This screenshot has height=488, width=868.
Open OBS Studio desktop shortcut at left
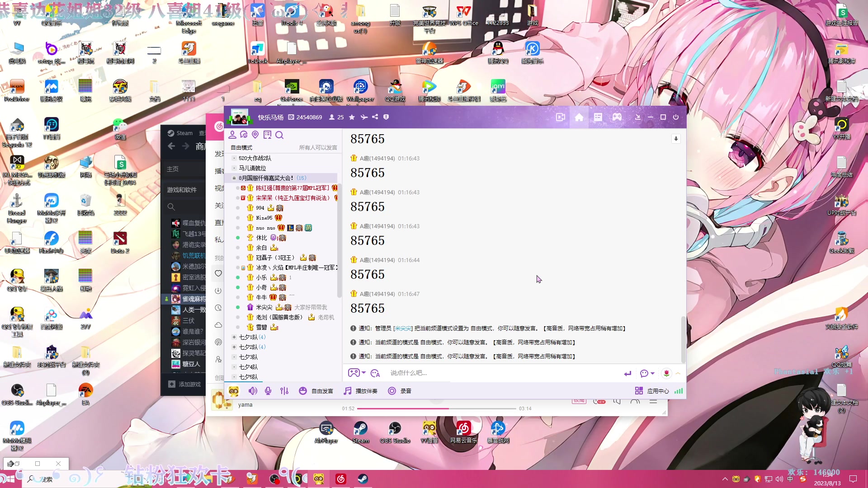(x=17, y=394)
